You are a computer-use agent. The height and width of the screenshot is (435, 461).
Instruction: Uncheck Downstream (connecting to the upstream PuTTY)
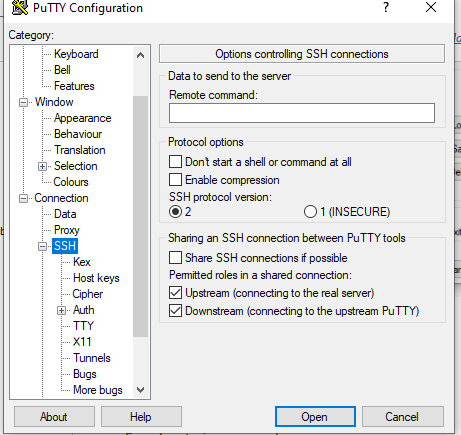(175, 311)
